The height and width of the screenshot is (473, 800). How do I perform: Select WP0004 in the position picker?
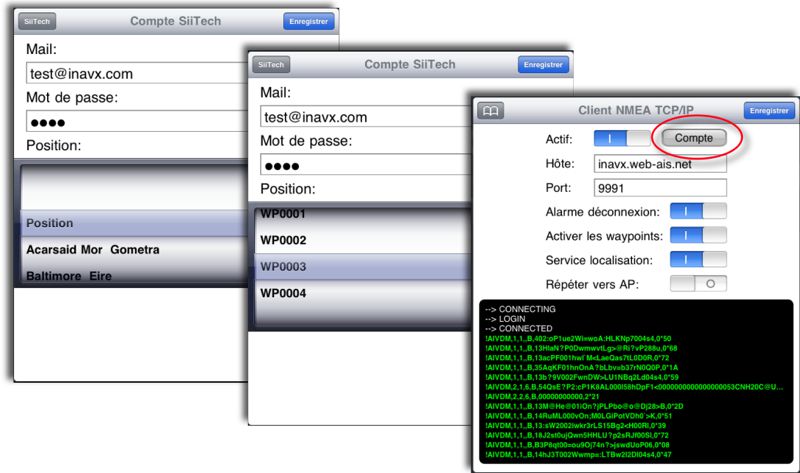click(x=361, y=293)
